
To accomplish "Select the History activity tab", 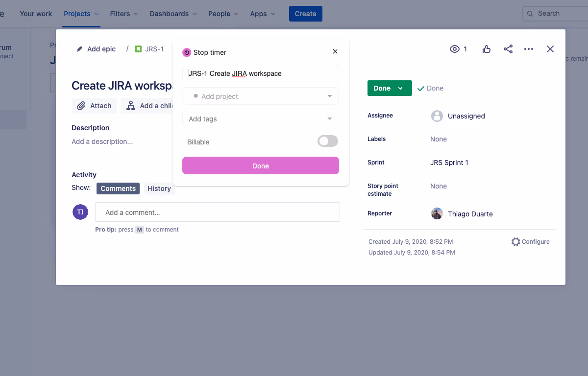I will point(159,188).
